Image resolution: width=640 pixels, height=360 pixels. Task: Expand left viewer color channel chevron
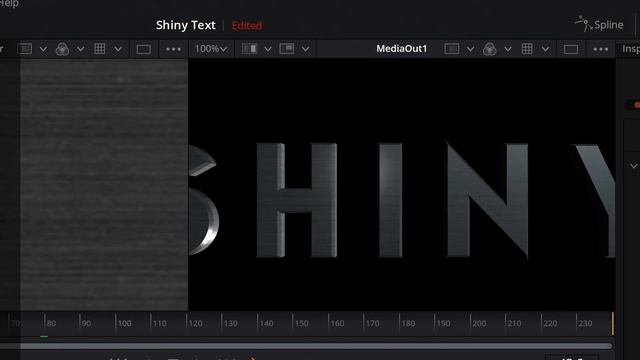coord(80,49)
